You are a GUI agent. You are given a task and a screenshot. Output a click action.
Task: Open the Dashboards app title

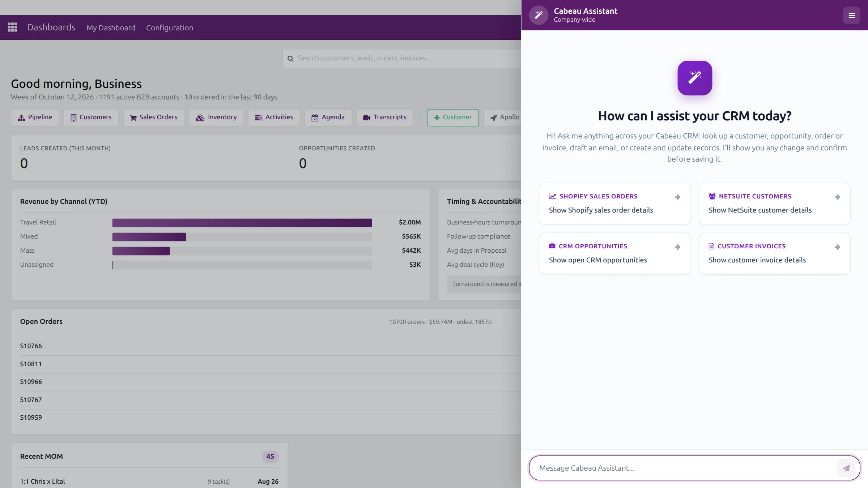pos(51,27)
